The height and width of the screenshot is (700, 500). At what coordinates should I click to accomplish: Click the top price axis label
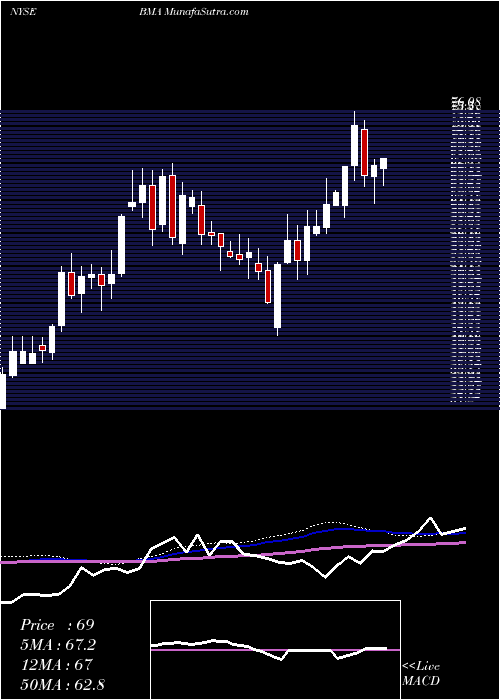pos(467,104)
